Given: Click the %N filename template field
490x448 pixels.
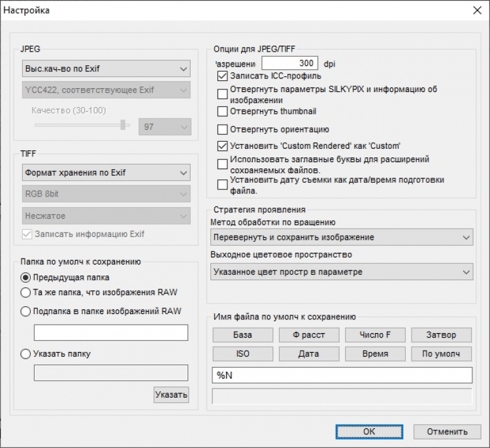Looking at the screenshot, I should 342,376.
